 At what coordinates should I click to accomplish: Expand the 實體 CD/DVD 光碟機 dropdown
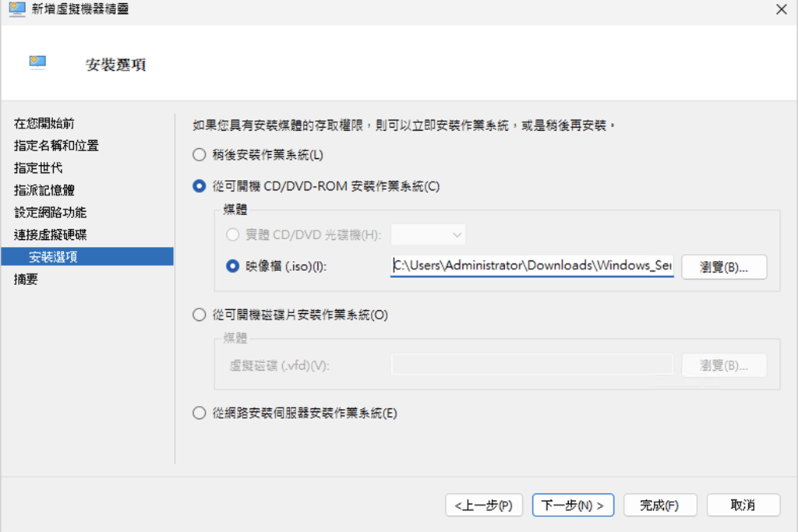click(428, 234)
